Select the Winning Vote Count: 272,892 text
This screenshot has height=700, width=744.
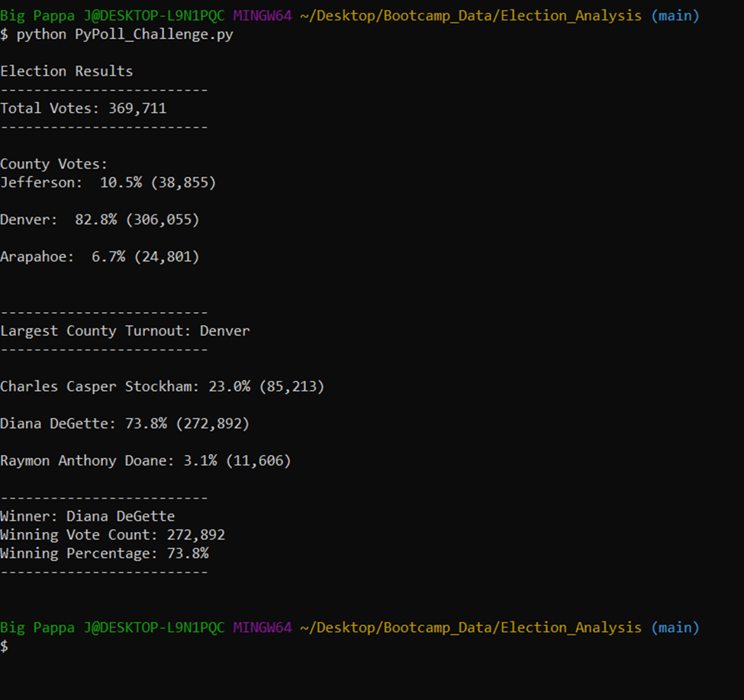[112, 534]
